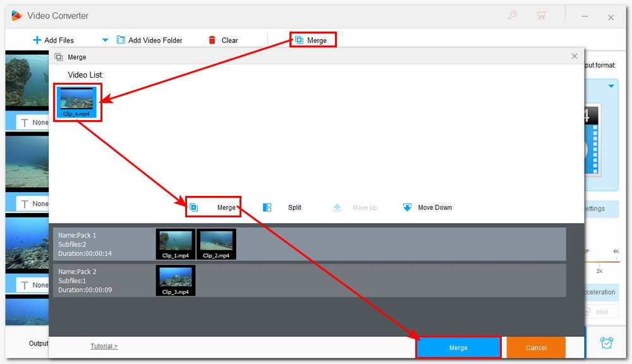Select Clip_1.mp4 thumbnail in Pack 1
This screenshot has width=632, height=364.
175,245
